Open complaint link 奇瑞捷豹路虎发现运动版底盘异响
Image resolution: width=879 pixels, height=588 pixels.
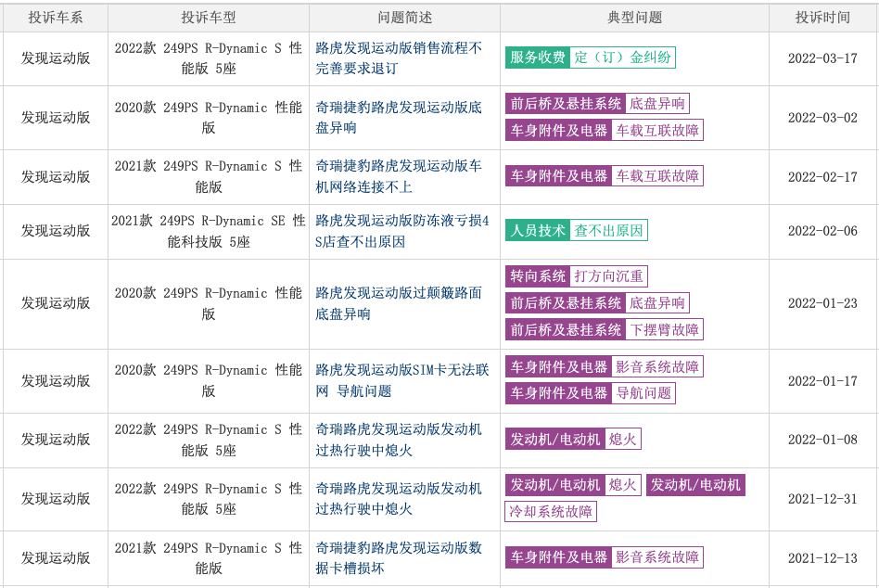[x=399, y=118]
